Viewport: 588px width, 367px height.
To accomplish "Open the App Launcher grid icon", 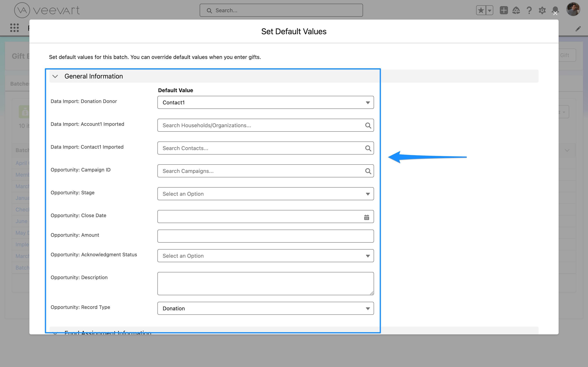I will 14,28.
